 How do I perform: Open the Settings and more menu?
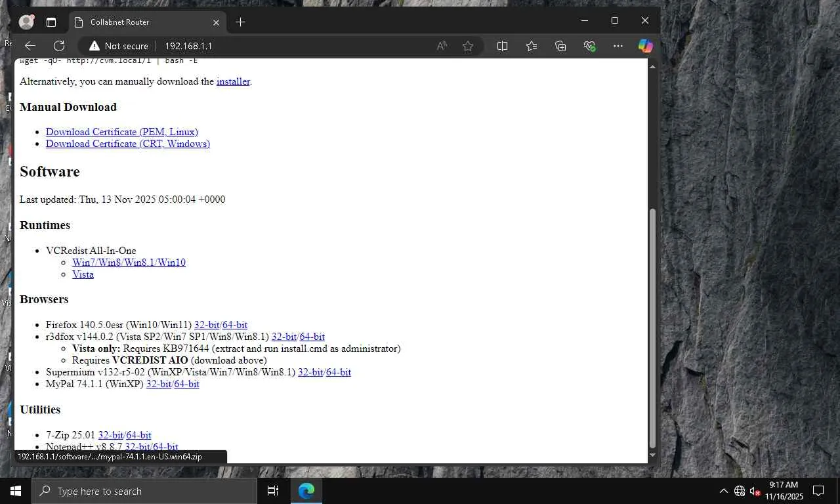click(618, 46)
